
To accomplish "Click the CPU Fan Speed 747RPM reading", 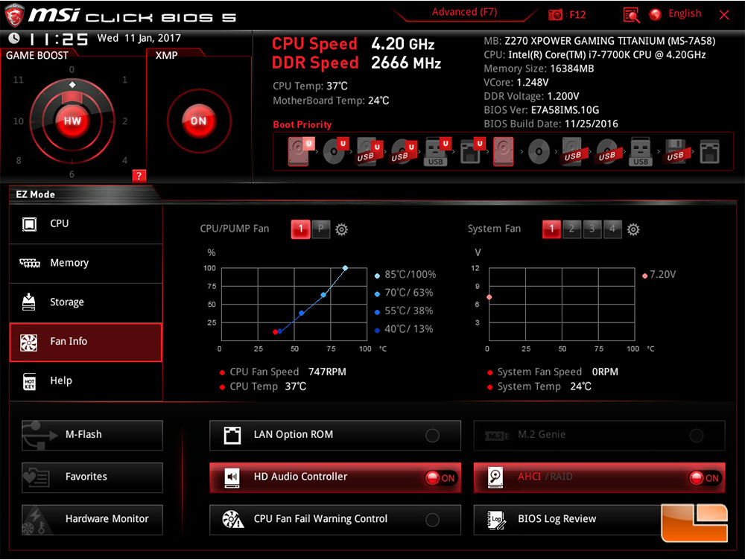I will pyautogui.click(x=288, y=372).
